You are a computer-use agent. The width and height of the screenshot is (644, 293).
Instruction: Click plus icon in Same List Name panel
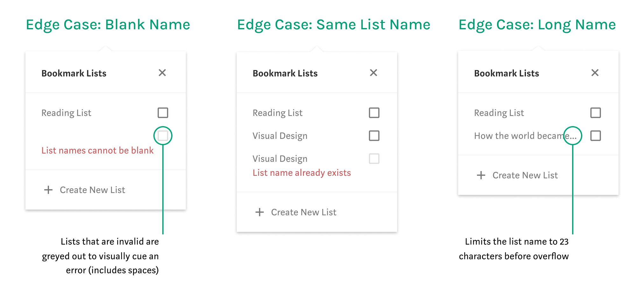click(x=260, y=212)
